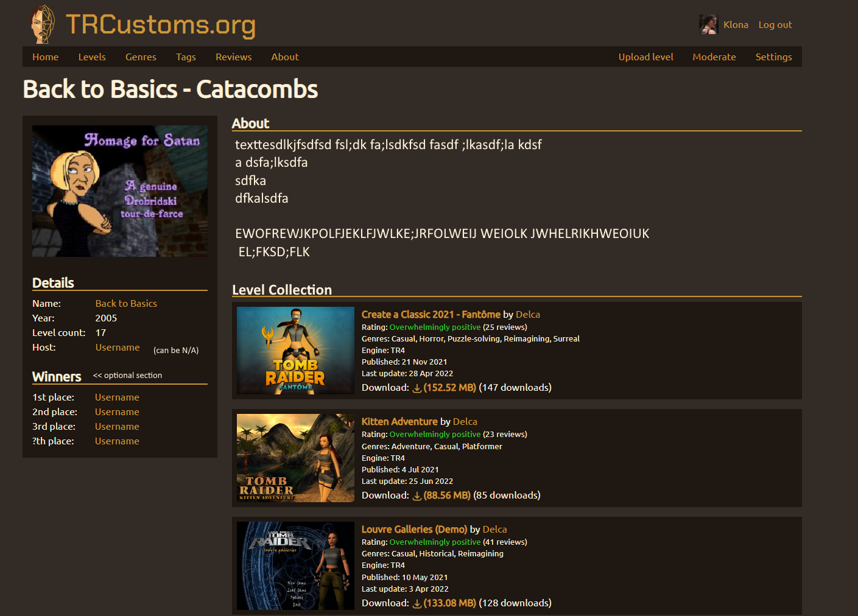Open Klona's profile avatar image

[708, 24]
